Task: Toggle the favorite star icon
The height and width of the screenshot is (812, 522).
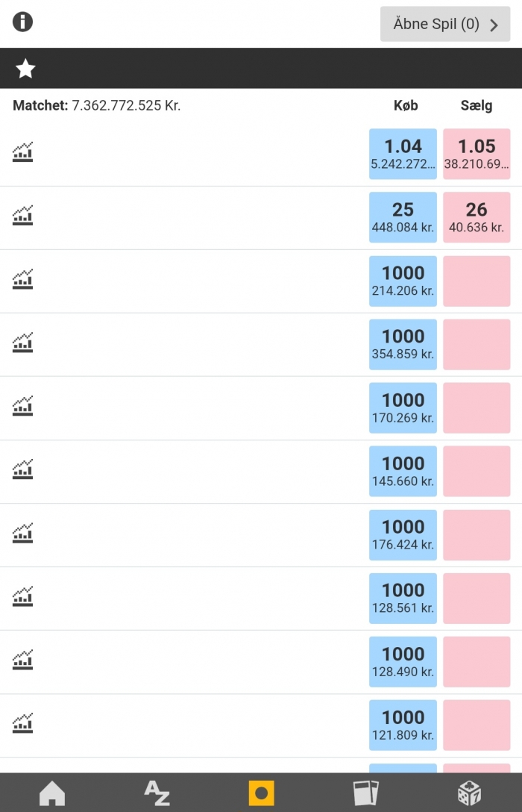Action: [25, 69]
